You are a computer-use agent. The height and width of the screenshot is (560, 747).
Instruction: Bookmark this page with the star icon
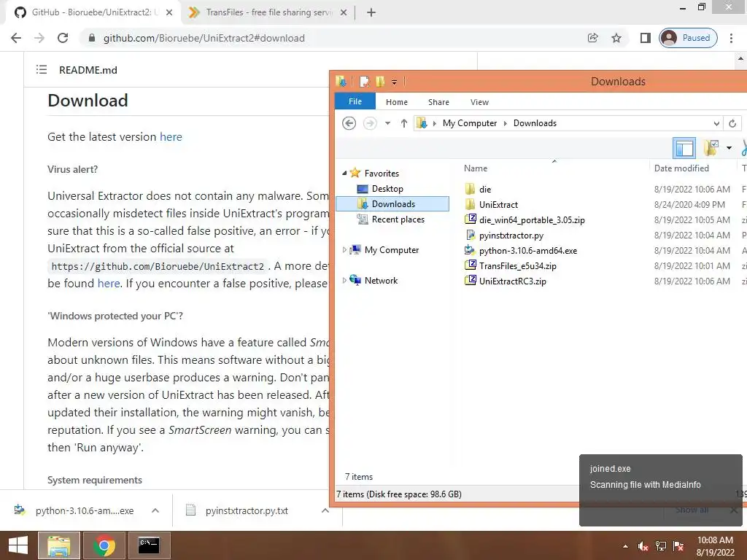coord(616,38)
